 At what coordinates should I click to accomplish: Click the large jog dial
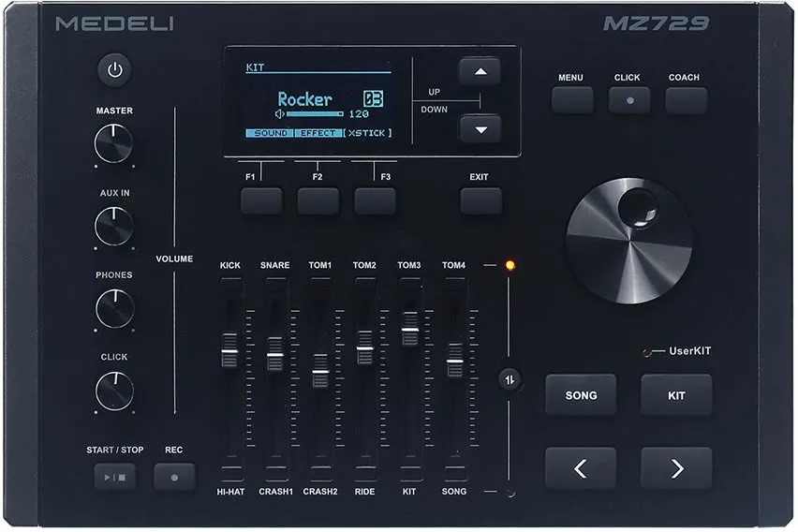point(629,241)
